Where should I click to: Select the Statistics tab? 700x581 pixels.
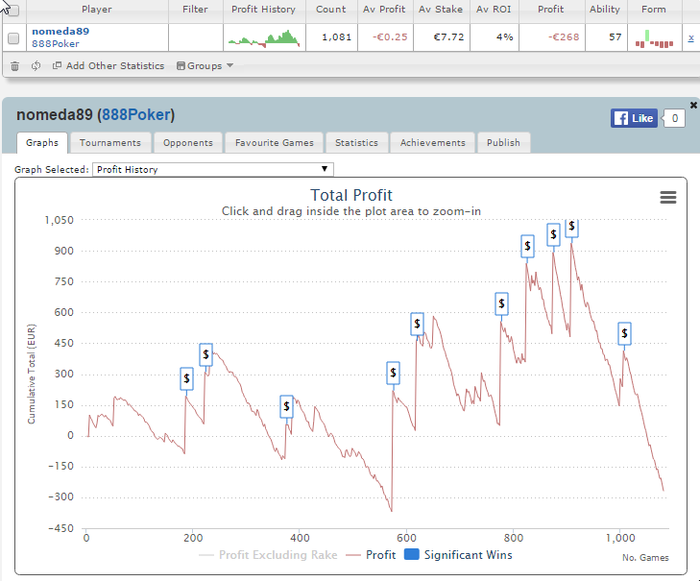(356, 143)
